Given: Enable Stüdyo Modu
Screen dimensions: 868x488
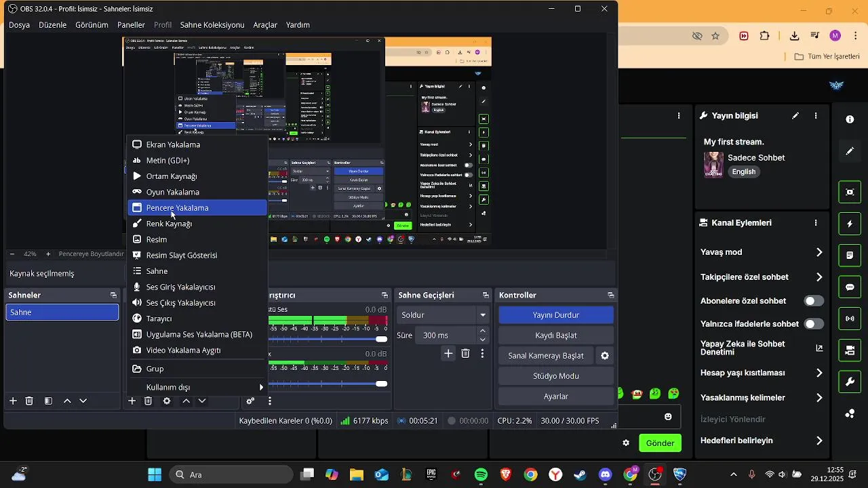Looking at the screenshot, I should coord(556,376).
